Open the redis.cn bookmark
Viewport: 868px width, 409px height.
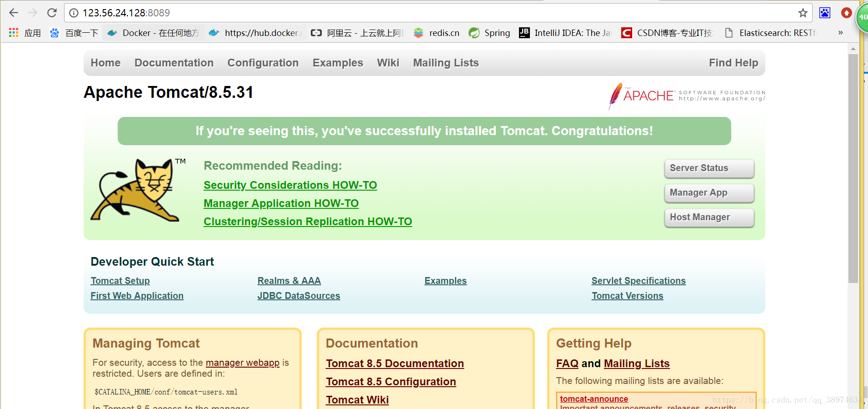[436, 33]
